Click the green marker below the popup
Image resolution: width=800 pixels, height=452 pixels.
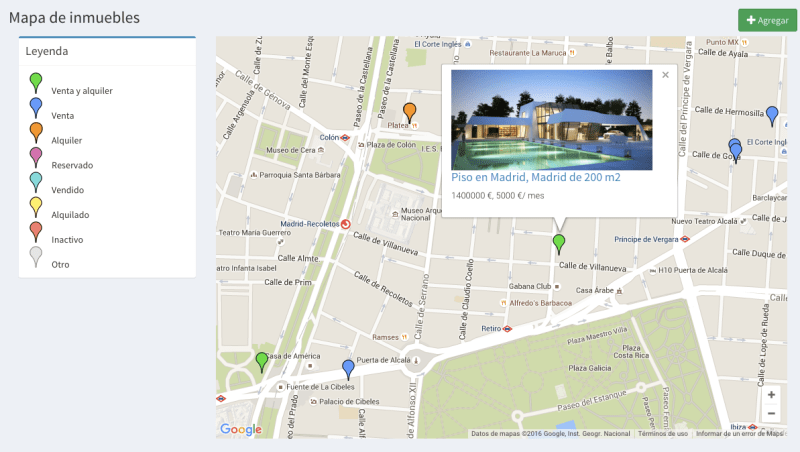point(559,243)
